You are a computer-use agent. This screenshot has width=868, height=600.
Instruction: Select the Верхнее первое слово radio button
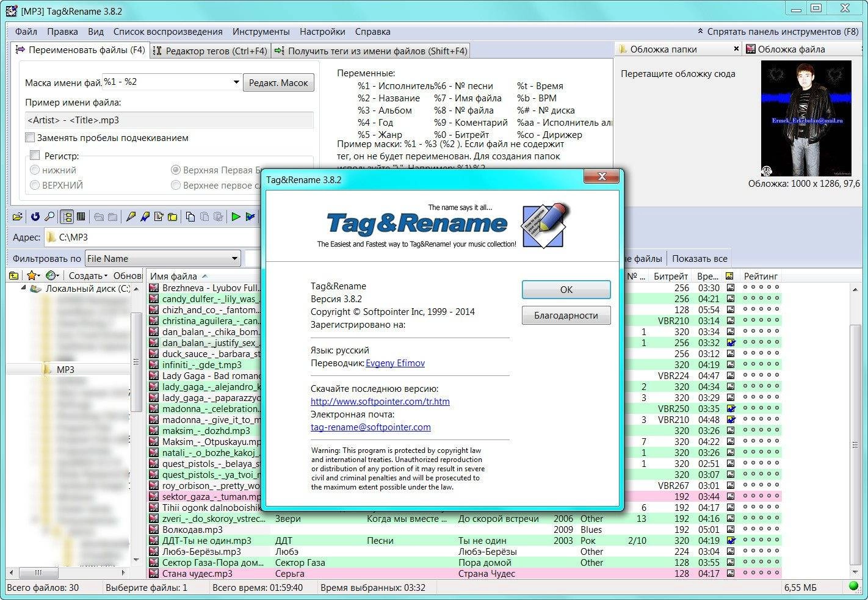176,185
